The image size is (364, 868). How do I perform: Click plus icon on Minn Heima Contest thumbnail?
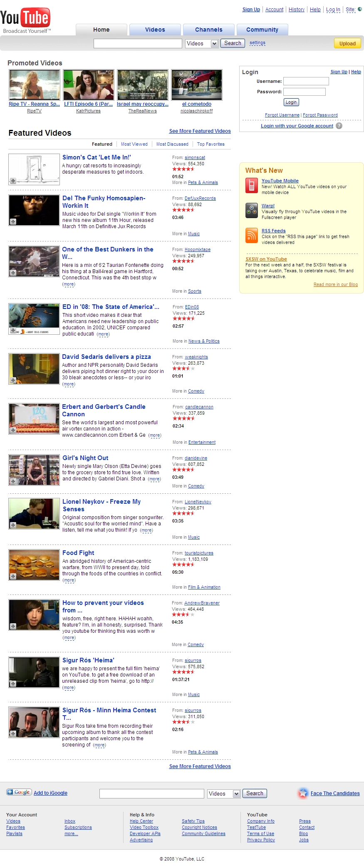tap(13, 734)
